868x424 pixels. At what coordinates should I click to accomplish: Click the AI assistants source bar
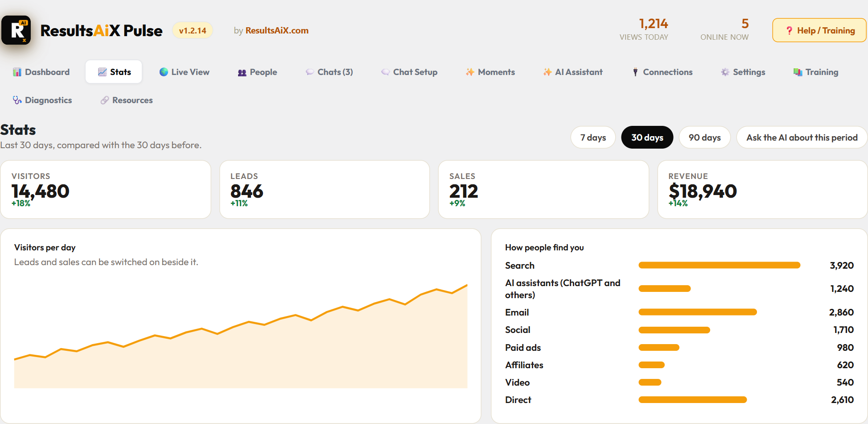665,289
